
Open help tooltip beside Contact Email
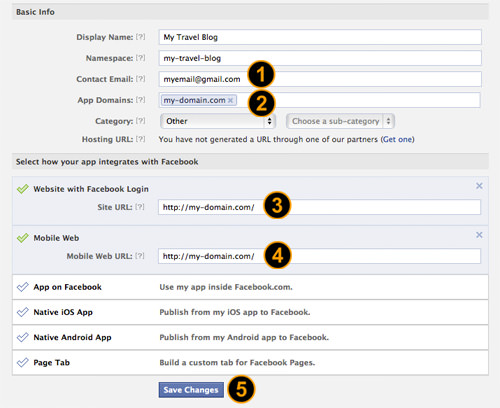coord(140,79)
